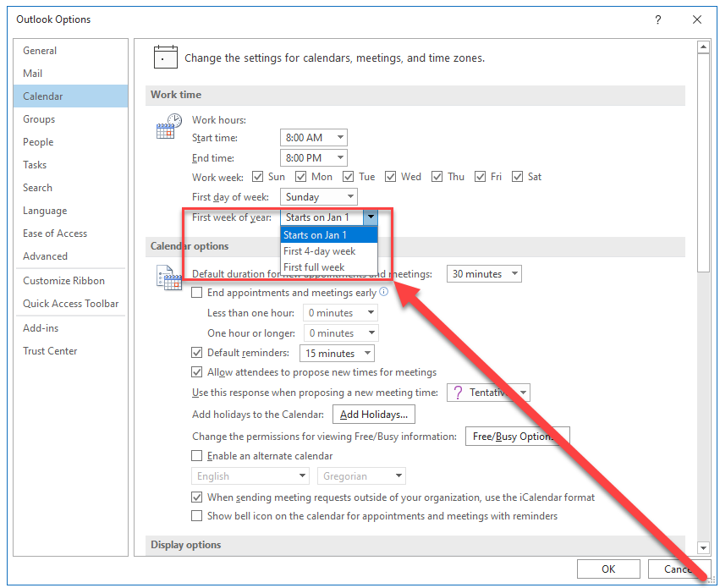Open the Less than one hour dropdown

click(x=340, y=313)
